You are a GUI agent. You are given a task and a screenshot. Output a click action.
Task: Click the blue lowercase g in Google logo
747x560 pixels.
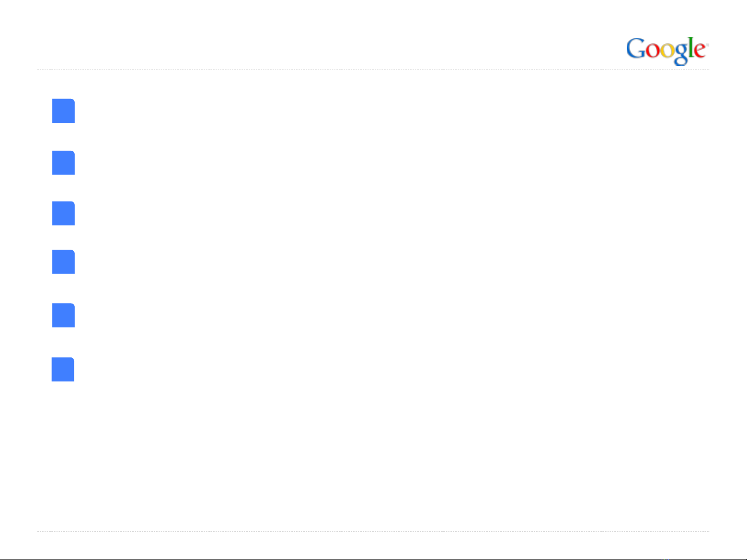pyautogui.click(x=681, y=54)
